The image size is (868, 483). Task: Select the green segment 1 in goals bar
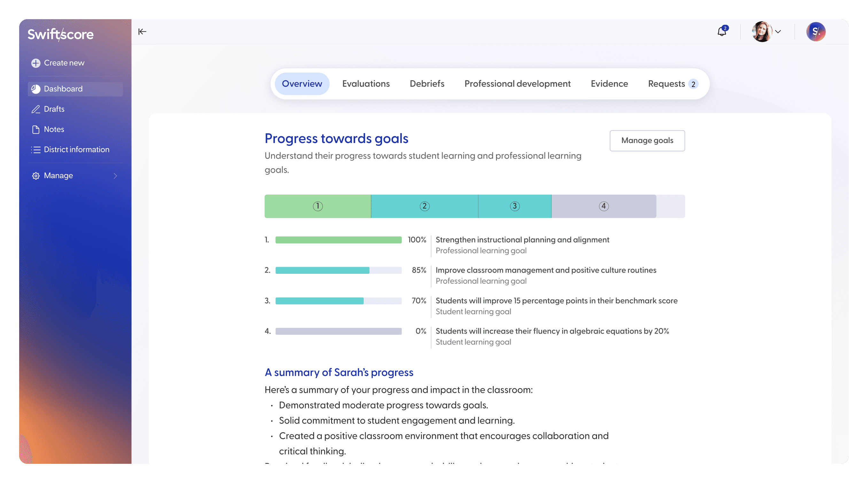click(317, 206)
